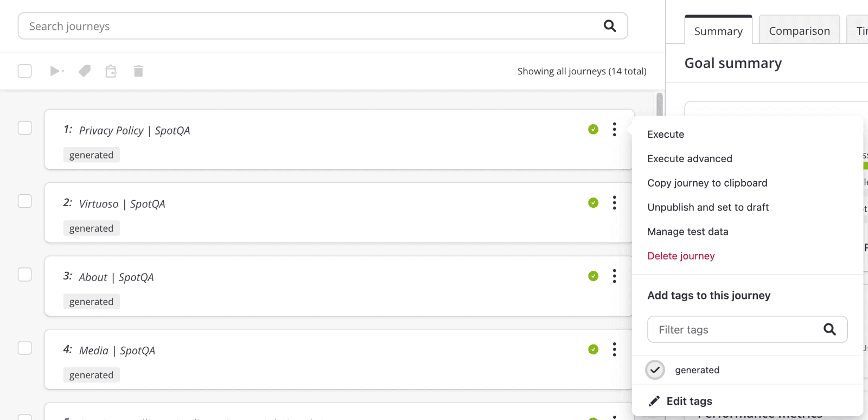The width and height of the screenshot is (868, 420).
Task: Switch to the Comparison tab
Action: [x=799, y=31]
